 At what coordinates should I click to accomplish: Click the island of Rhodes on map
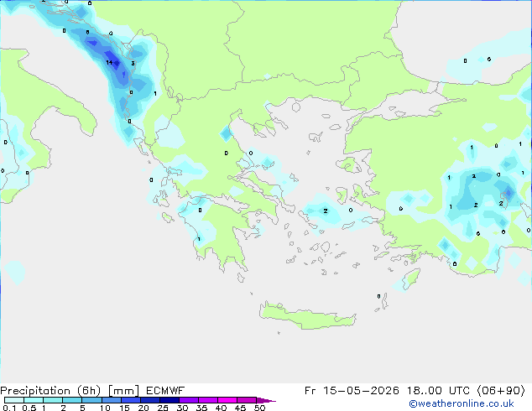pyautogui.click(x=411, y=278)
